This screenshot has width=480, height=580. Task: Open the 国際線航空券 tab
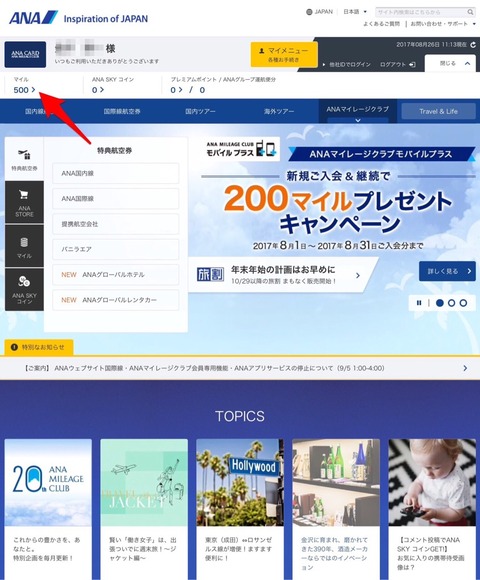click(x=122, y=111)
